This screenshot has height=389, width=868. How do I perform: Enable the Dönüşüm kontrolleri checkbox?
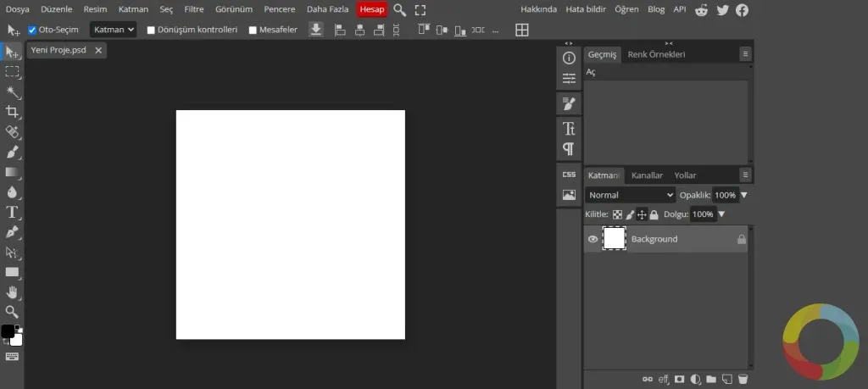(x=151, y=30)
